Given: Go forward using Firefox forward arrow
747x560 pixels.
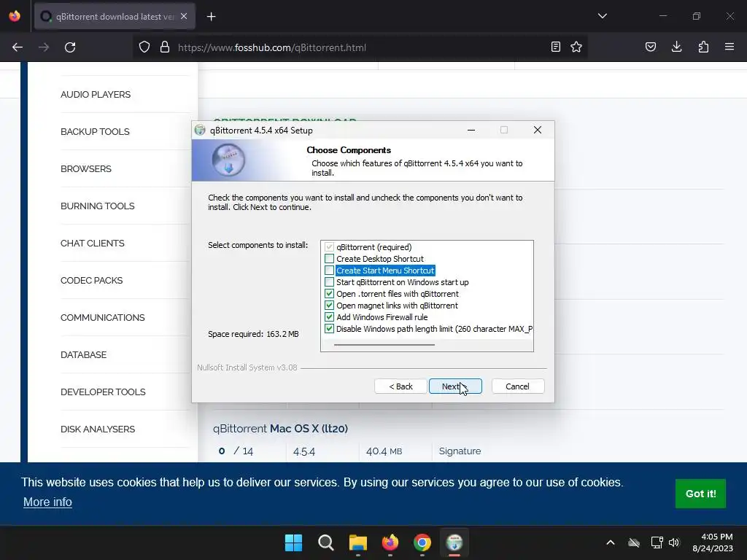Looking at the screenshot, I should (x=44, y=47).
